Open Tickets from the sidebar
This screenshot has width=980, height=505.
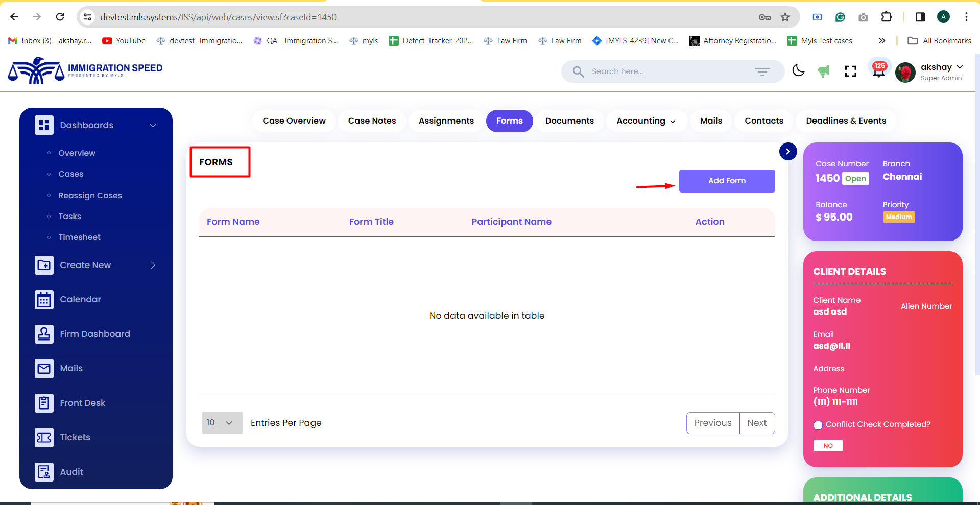tap(75, 437)
